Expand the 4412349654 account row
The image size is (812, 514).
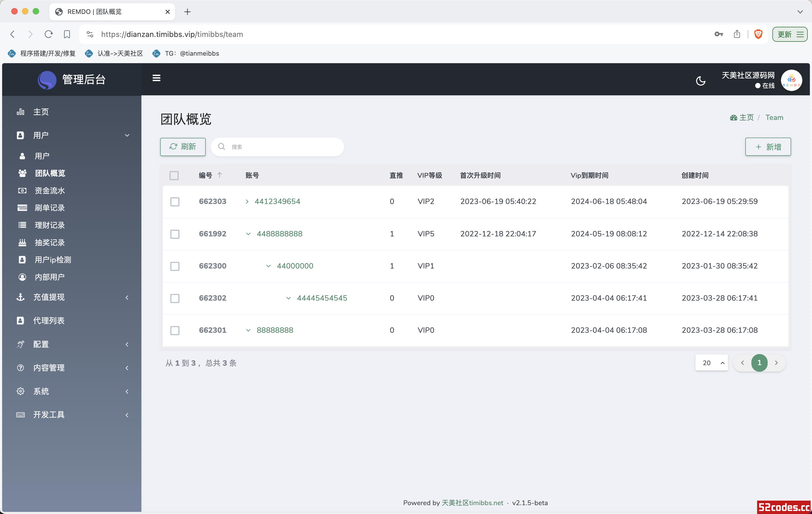pyautogui.click(x=247, y=201)
